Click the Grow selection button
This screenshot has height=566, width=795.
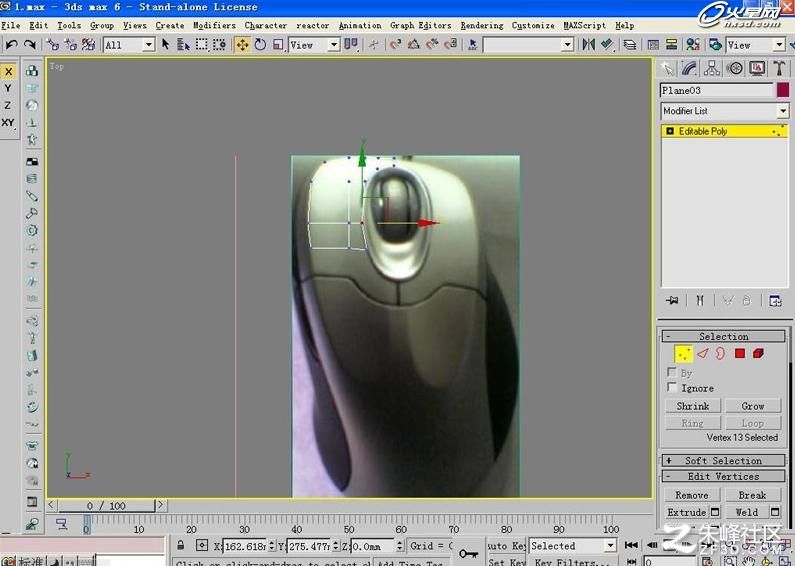tap(752, 406)
